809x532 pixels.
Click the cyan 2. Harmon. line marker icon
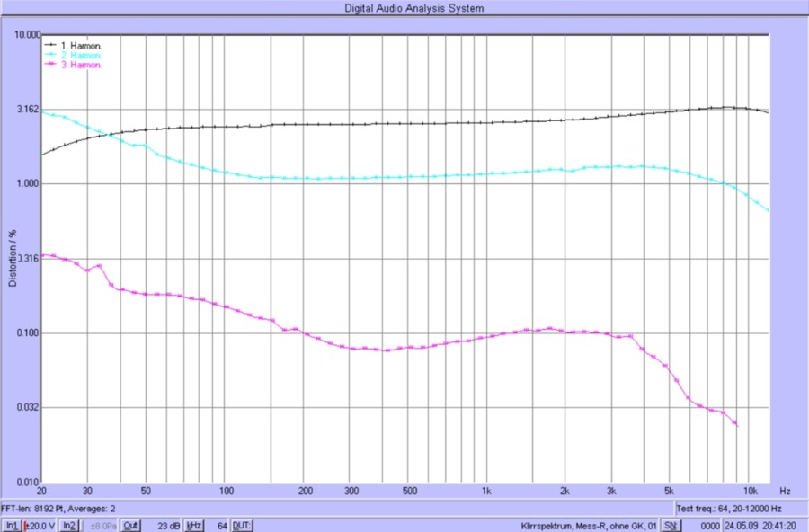49,55
